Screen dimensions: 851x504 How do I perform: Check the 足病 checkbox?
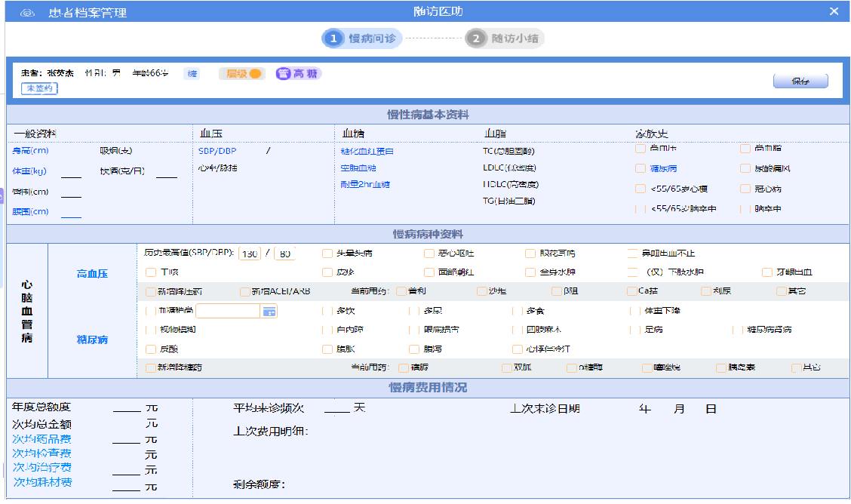635,330
